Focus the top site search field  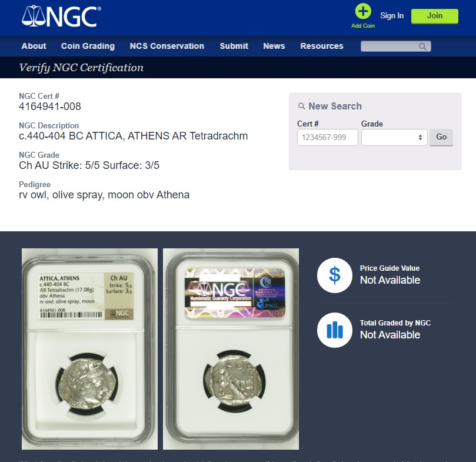pos(395,46)
